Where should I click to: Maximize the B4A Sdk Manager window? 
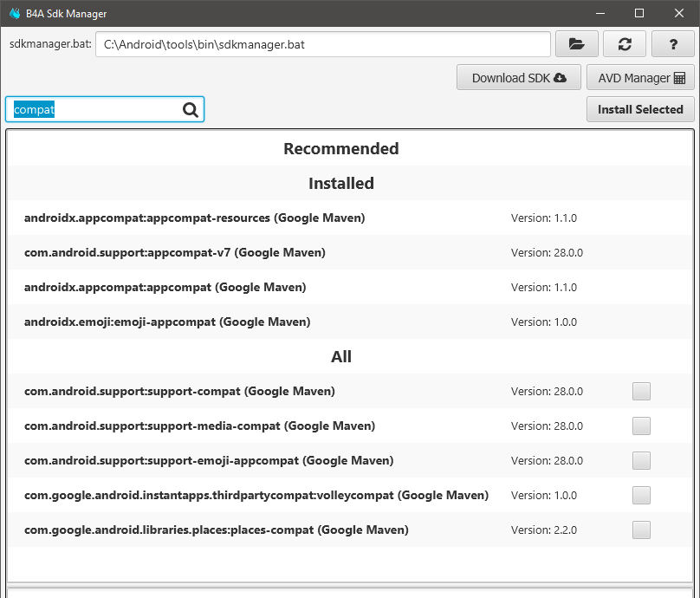[x=639, y=14]
